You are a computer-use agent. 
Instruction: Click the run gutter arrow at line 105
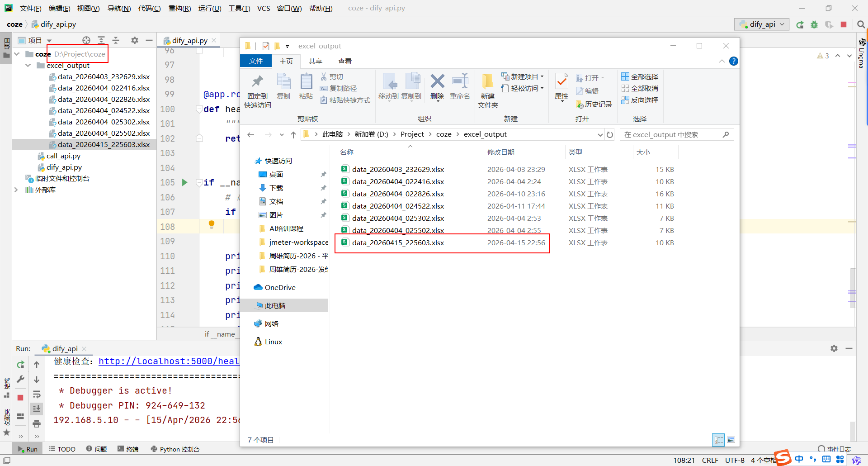(x=184, y=182)
